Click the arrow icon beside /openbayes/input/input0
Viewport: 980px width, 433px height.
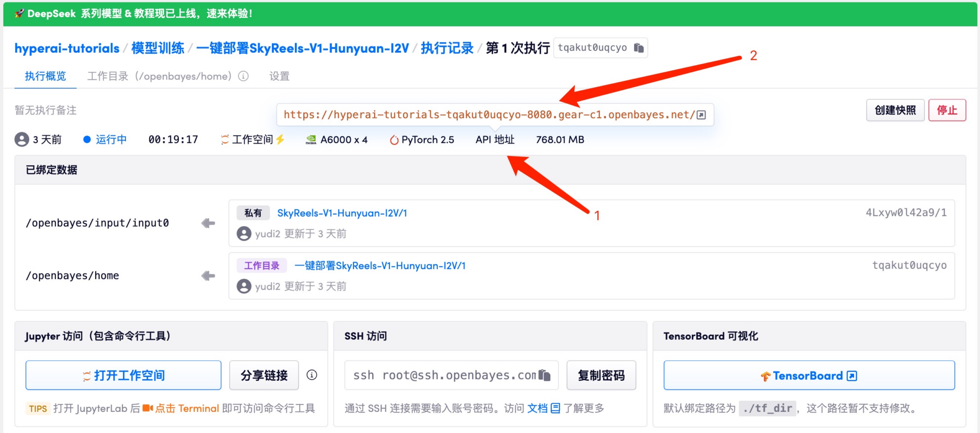click(208, 223)
